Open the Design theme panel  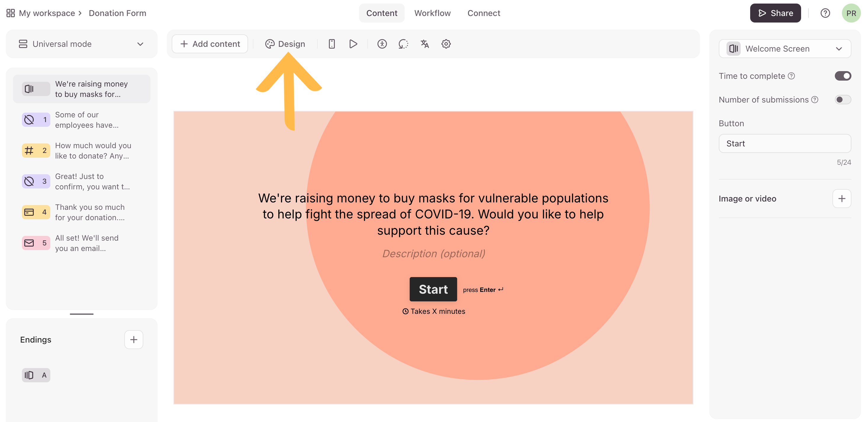tap(285, 44)
